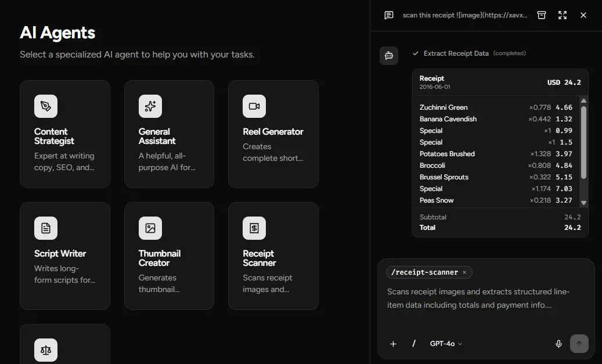Image resolution: width=602 pixels, height=364 pixels.
Task: Click the chat message icon in panel header
Action: [x=389, y=15]
